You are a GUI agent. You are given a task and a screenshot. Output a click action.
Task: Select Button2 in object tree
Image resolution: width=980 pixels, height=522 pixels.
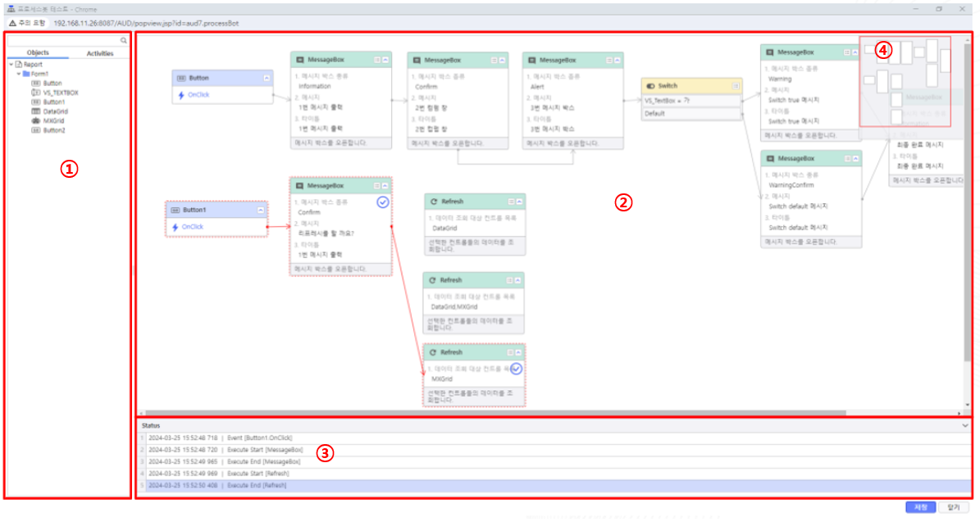[54, 130]
